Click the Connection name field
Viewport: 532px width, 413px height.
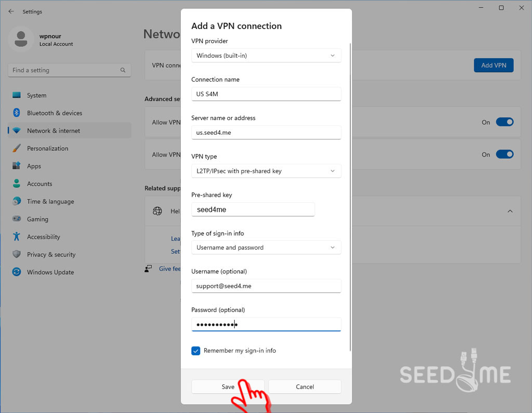[x=266, y=94]
